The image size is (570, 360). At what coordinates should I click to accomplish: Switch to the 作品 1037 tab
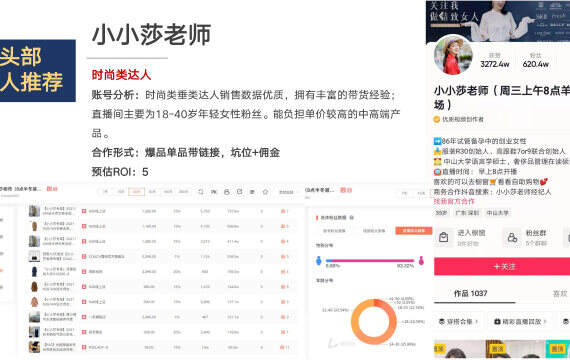pos(470,293)
